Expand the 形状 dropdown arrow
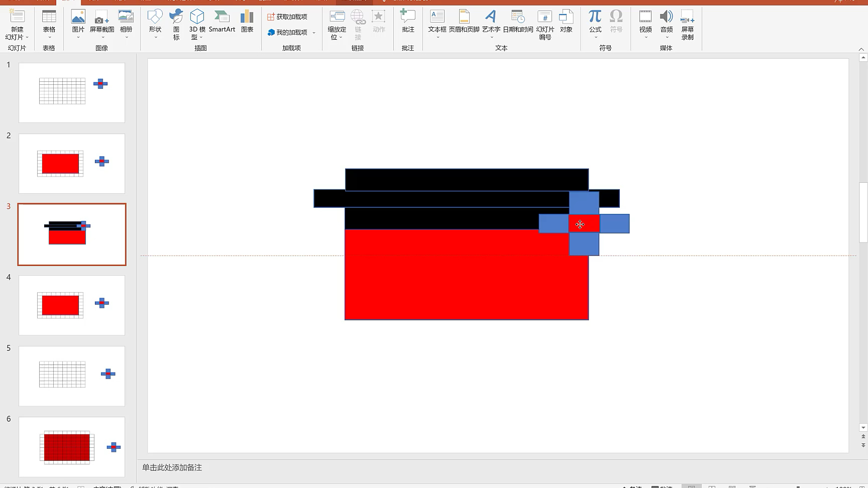Image resolution: width=868 pixels, height=488 pixels. coord(155,37)
